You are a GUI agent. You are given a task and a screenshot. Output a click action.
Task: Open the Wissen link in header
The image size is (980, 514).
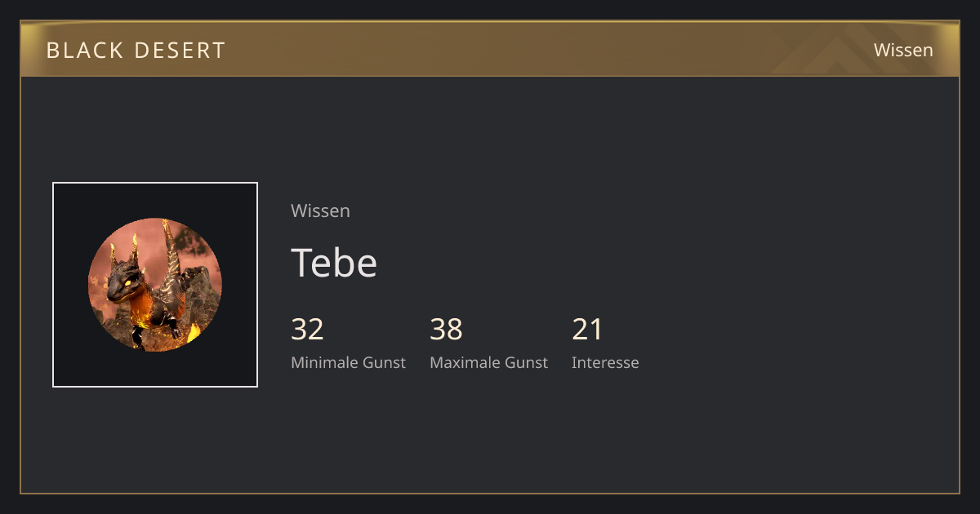tap(903, 50)
